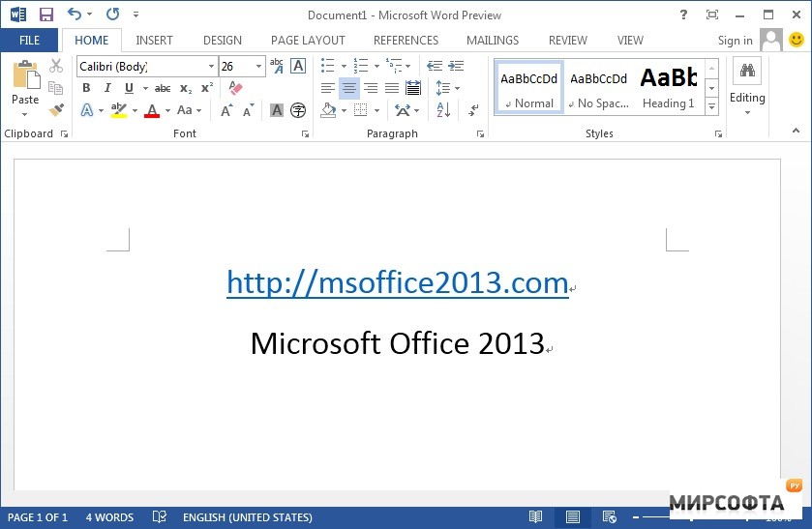Grow the font size
Image resolution: width=812 pixels, height=529 pixels.
226,110
